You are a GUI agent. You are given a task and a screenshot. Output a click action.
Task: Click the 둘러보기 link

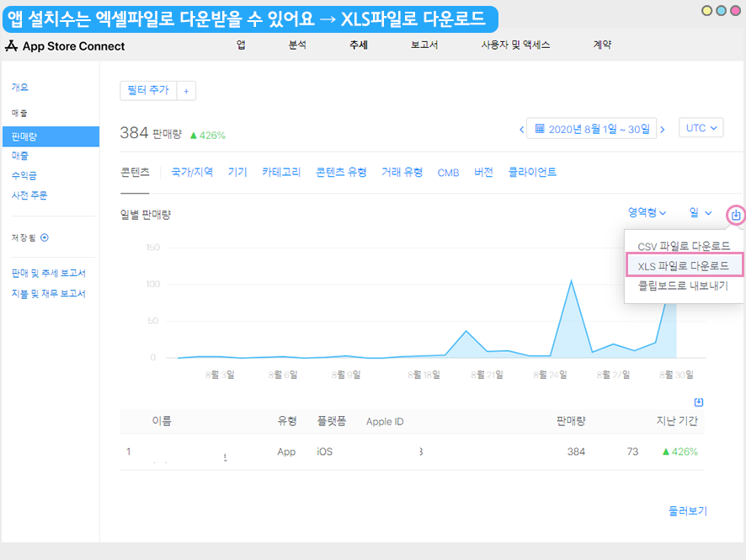(687, 510)
